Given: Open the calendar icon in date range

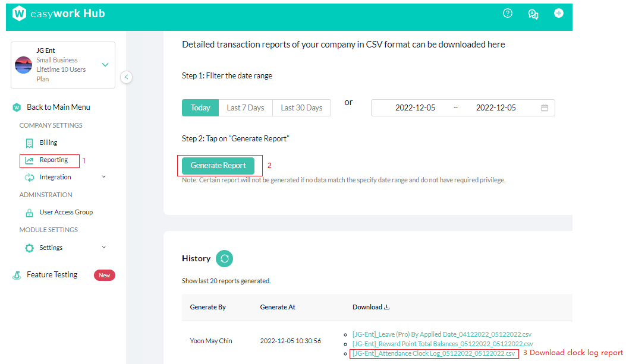Looking at the screenshot, I should point(545,107).
